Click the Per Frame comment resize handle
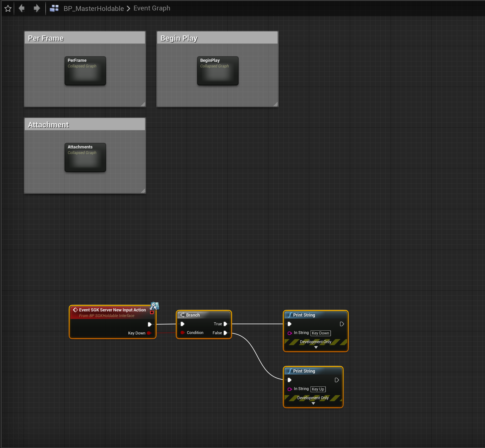The width and height of the screenshot is (485, 448). (143, 104)
